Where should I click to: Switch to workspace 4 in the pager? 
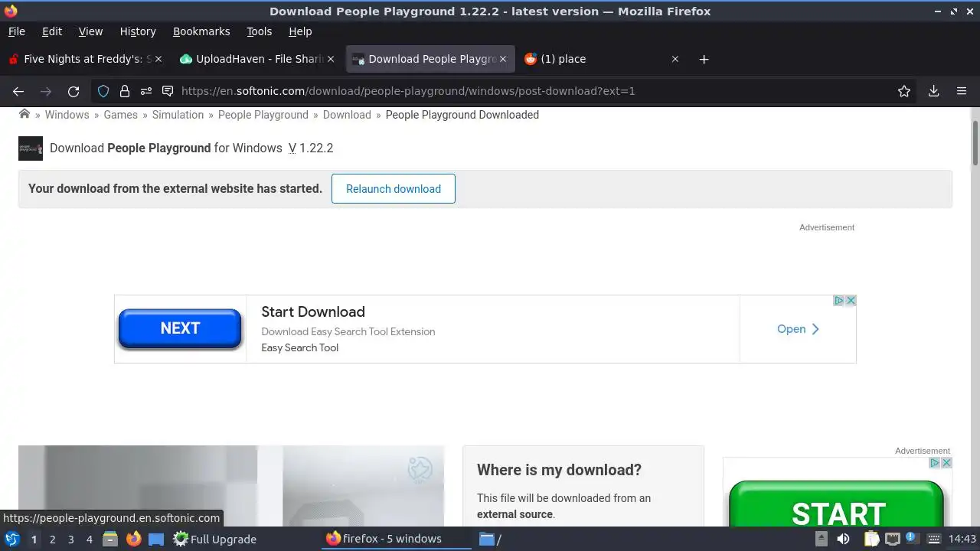click(89, 539)
